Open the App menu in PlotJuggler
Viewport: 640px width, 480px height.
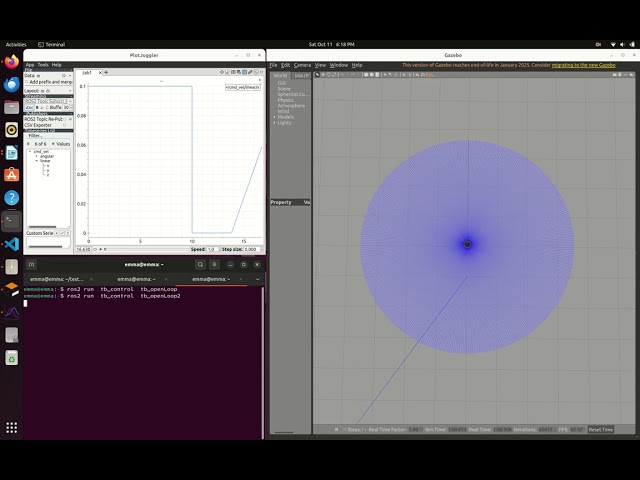click(x=30, y=65)
